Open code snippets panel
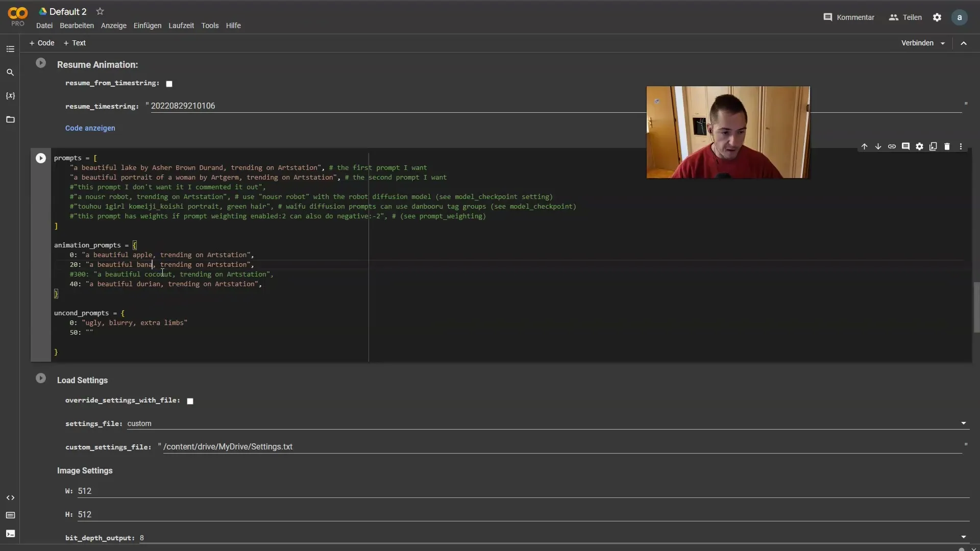The width and height of the screenshot is (980, 551). (x=10, y=497)
